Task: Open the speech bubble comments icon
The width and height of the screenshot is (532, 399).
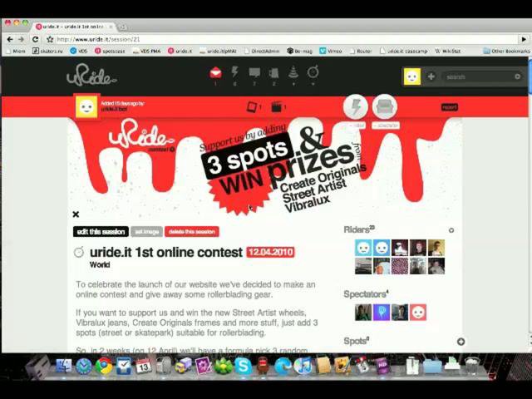Action: [254, 72]
